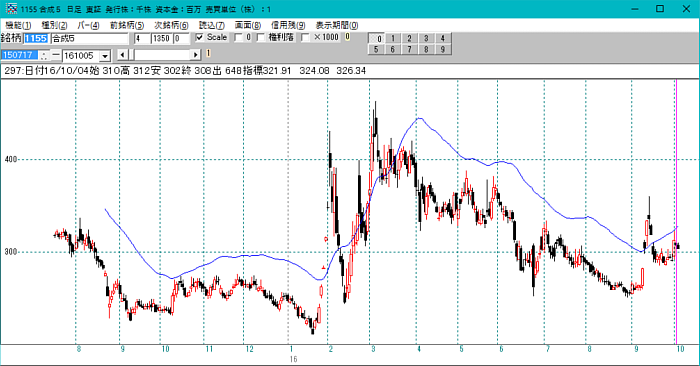
Task: Click the 150717 start date spinner
Action: (43, 55)
